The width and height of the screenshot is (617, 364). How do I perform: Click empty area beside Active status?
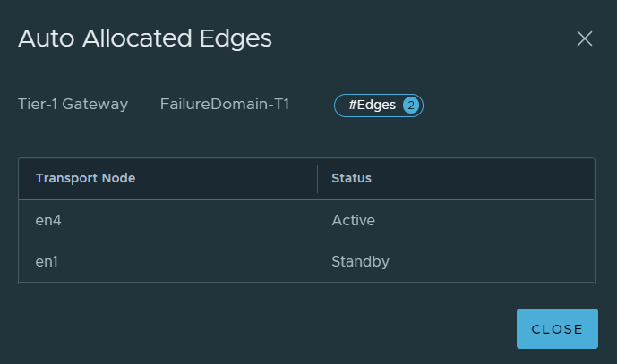coord(484,221)
